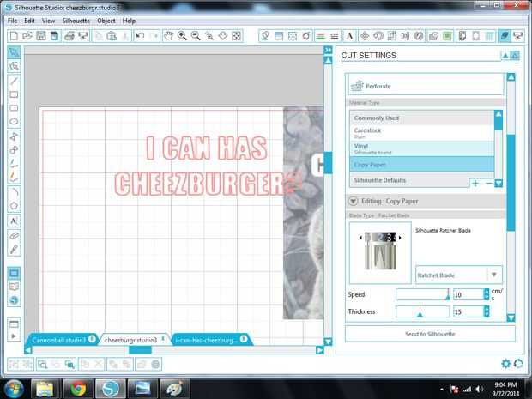Add a material type with plus button
Viewport: 532px width, 399px height.
coord(475,184)
